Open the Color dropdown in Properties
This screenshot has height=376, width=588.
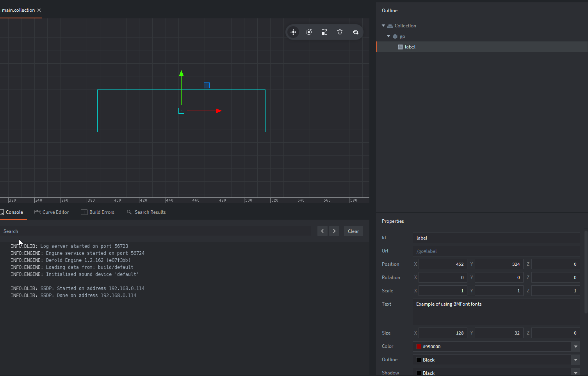pos(576,347)
